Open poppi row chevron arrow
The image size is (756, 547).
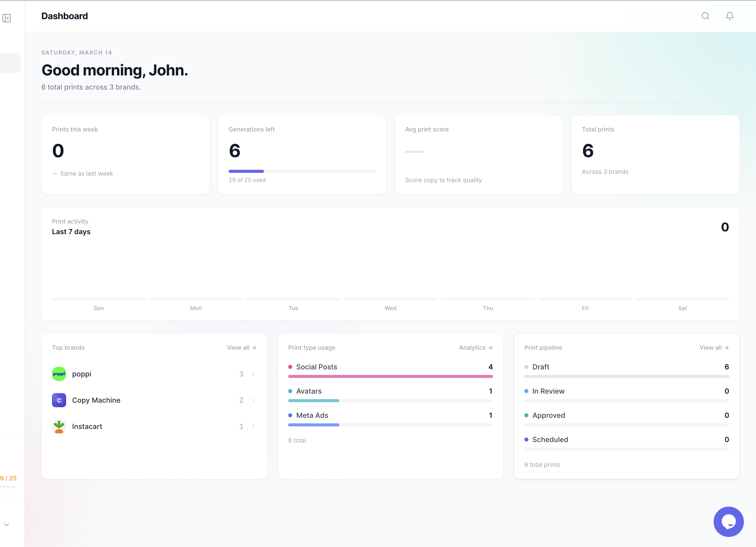tap(253, 374)
